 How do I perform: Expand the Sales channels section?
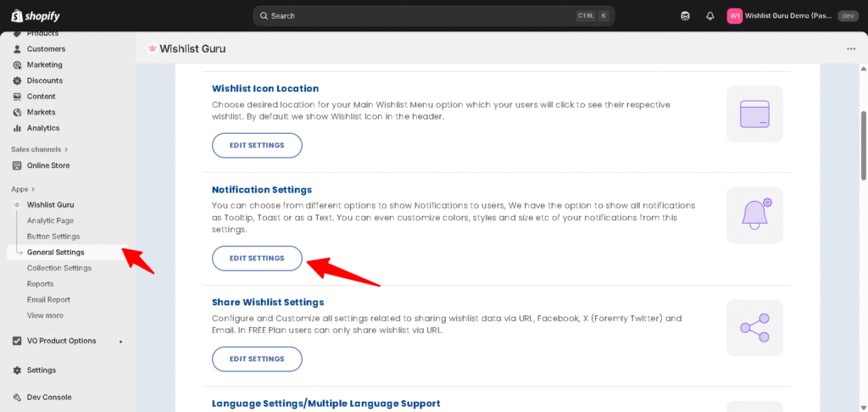(39, 149)
